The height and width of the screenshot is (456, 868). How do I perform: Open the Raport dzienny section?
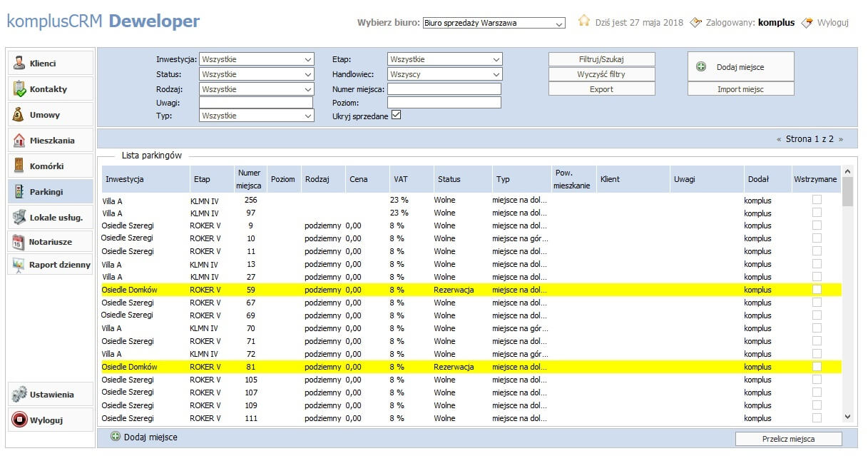point(51,265)
